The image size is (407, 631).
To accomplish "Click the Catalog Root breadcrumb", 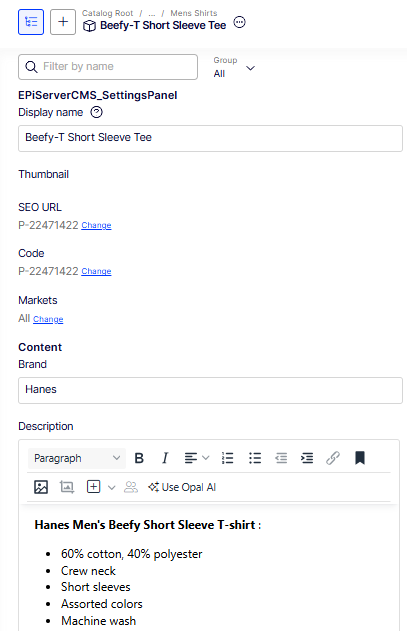I will point(107,13).
